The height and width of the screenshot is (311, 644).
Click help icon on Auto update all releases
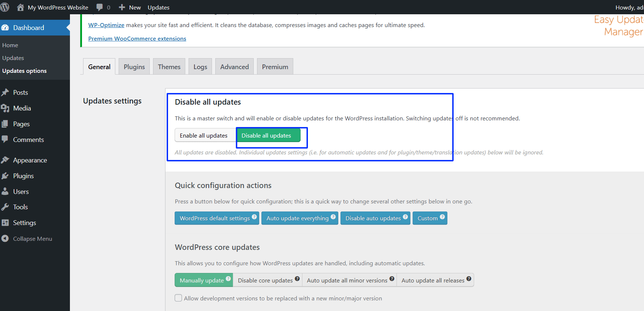tap(469, 278)
